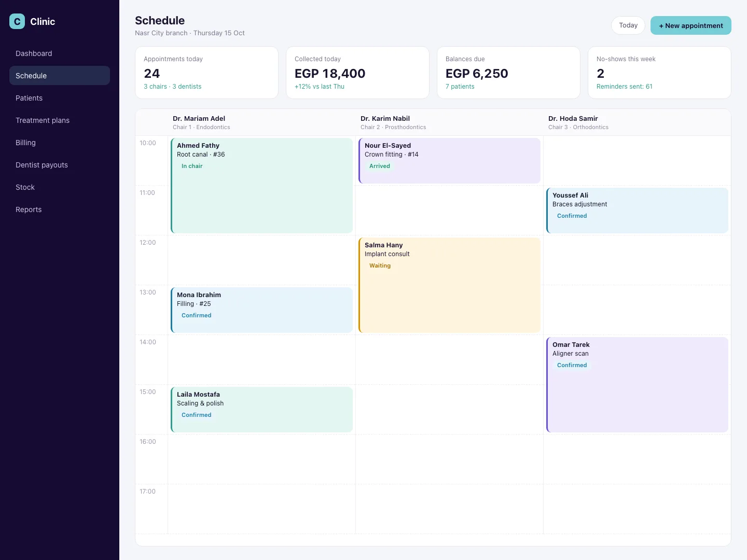747x560 pixels.
Task: Open Ahmed Fathy root canal appointment
Action: tap(262, 186)
